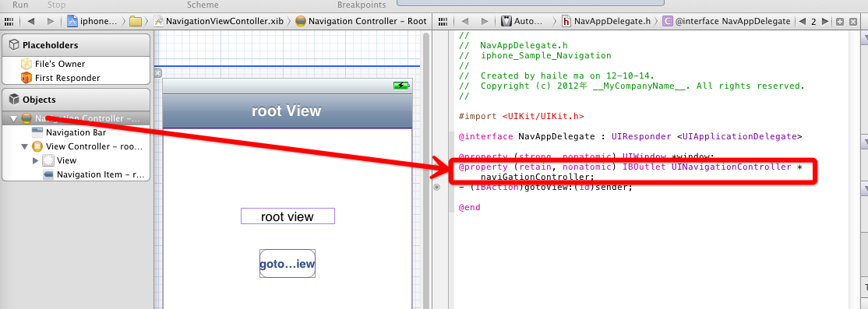The image size is (868, 309).
Task: Click the Copyright comment line
Action: (632, 86)
